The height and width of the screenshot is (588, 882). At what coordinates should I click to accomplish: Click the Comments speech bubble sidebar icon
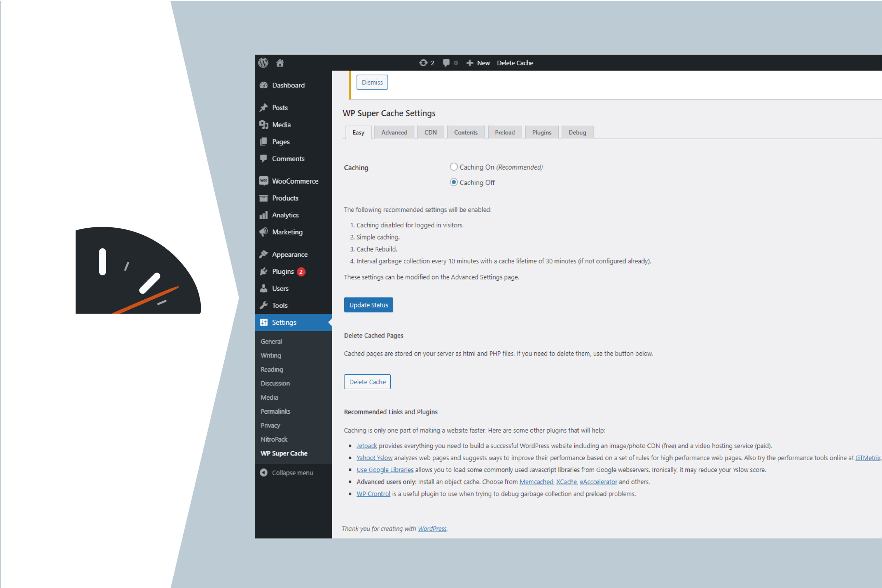(x=264, y=158)
